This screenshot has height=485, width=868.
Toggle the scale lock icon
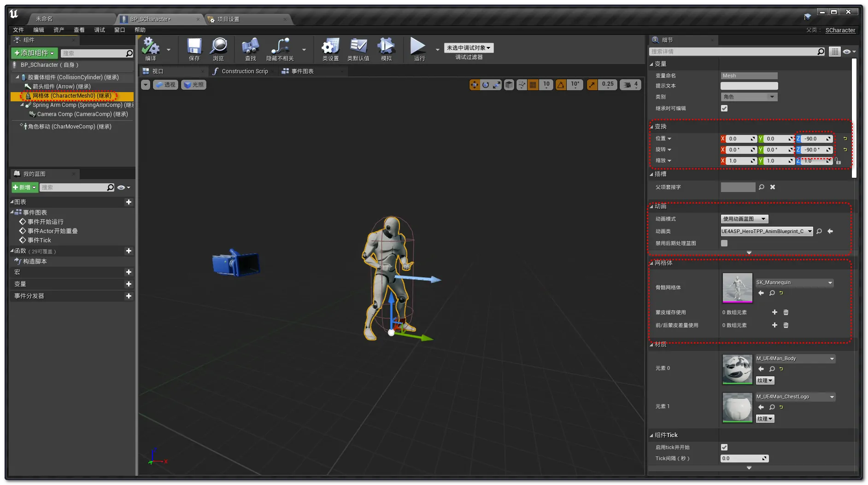(838, 161)
